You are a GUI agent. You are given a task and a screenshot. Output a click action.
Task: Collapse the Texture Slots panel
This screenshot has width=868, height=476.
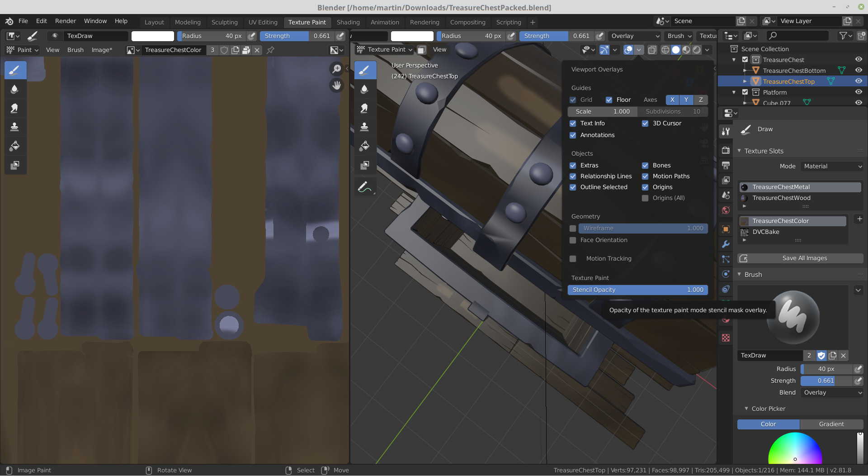coord(740,151)
